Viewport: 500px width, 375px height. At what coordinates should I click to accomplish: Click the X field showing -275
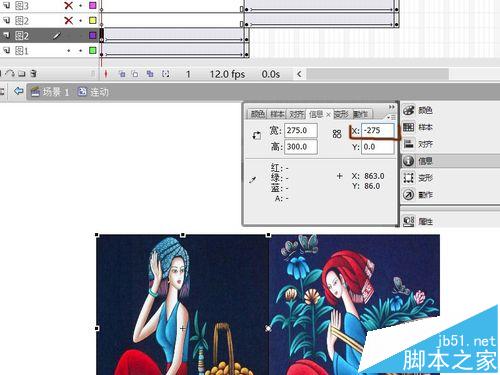pos(378,130)
